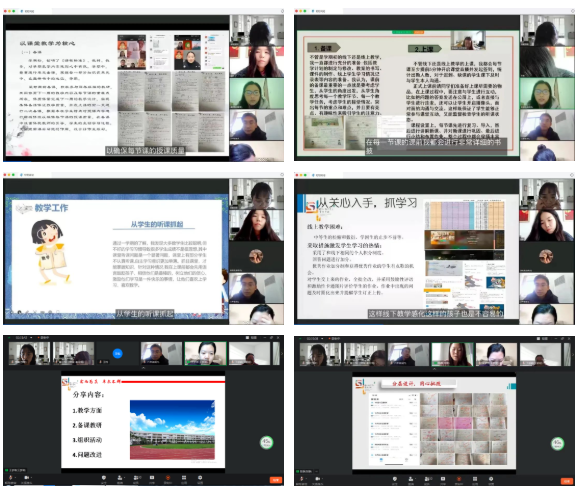Open invite icon in bottom-left meeting toolbar
The width and height of the screenshot is (581, 493).
point(120,478)
